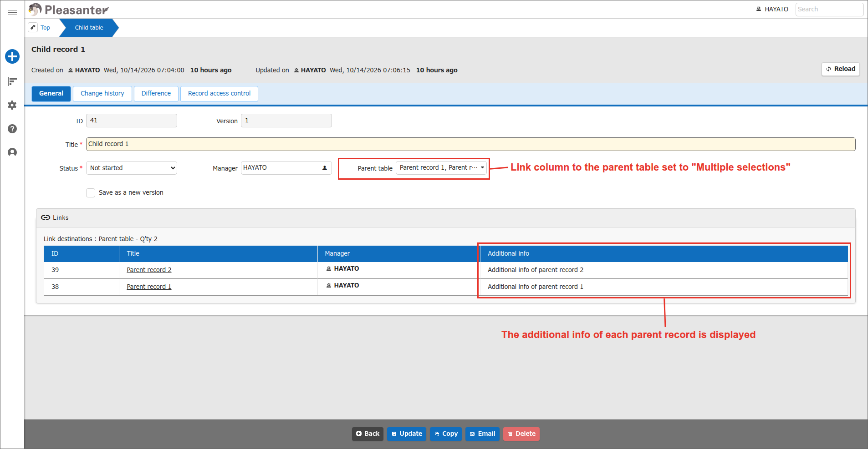Select the cell with ID 39
Screen dimensions: 868x449
point(82,270)
